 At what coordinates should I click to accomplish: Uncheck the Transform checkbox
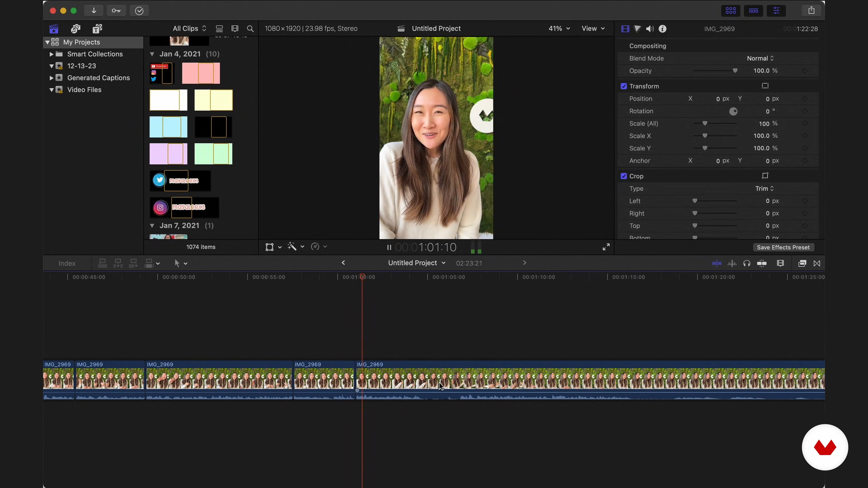pyautogui.click(x=624, y=86)
